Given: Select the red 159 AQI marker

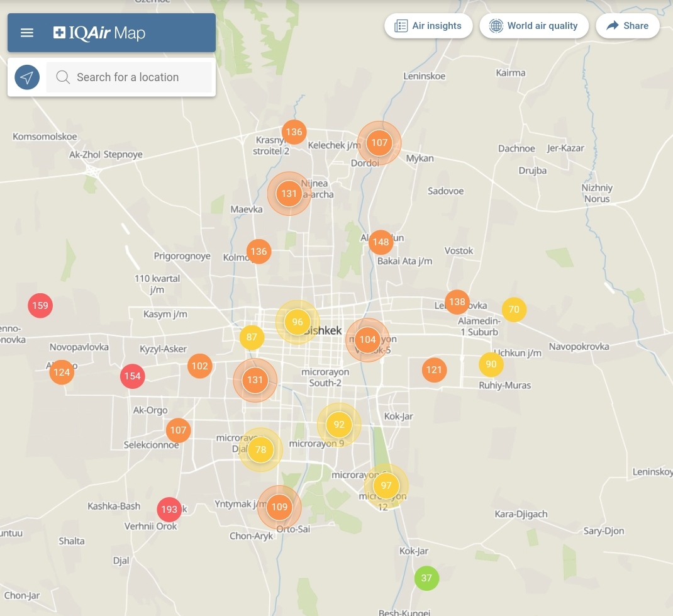Looking at the screenshot, I should click(x=40, y=306).
